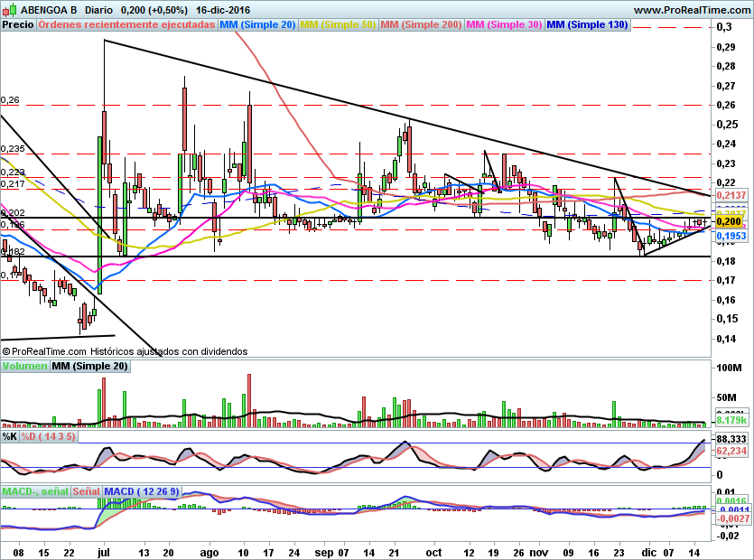Select the MM (Simple 30) label
The height and width of the screenshot is (560, 754).
504,24
